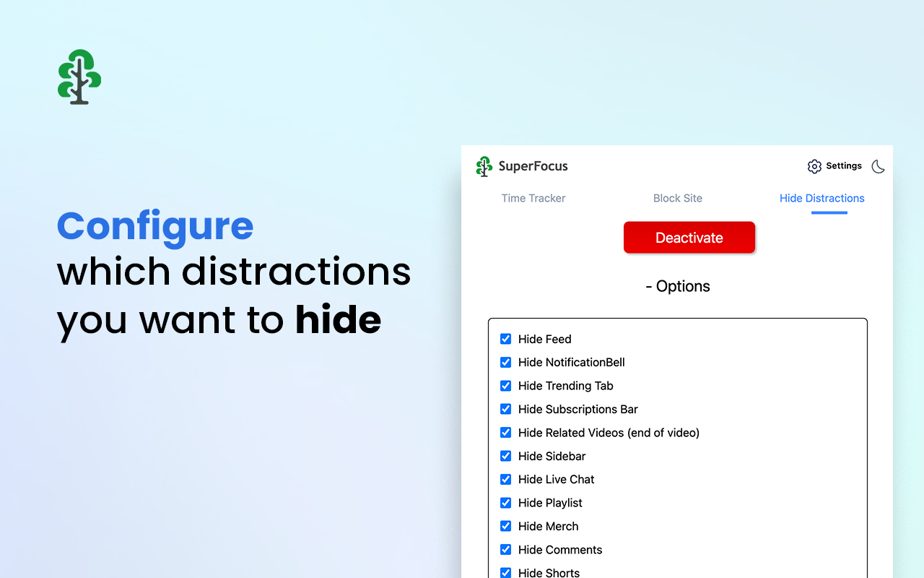This screenshot has width=924, height=578.
Task: Toggle the Hide Subscriptions Bar checkbox
Action: [506, 409]
